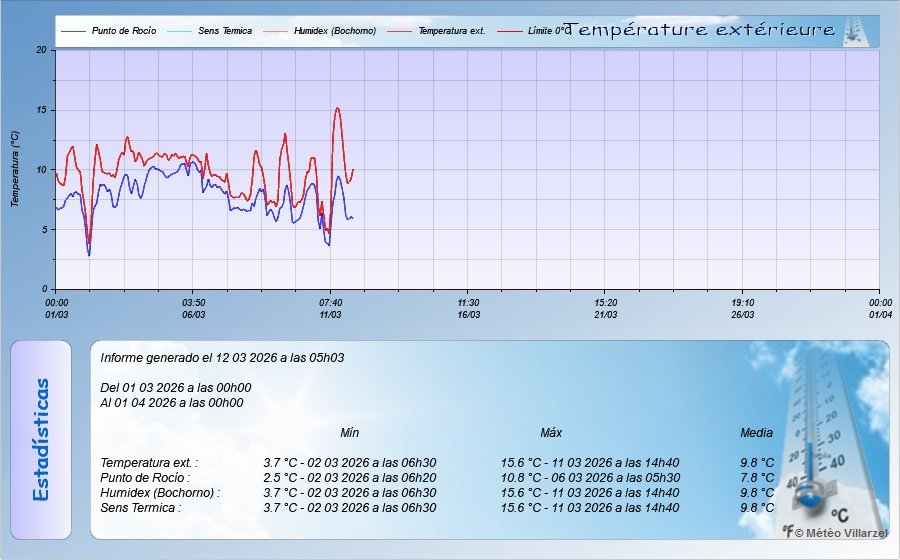
Task: Select the Mín column header
Action: (349, 433)
